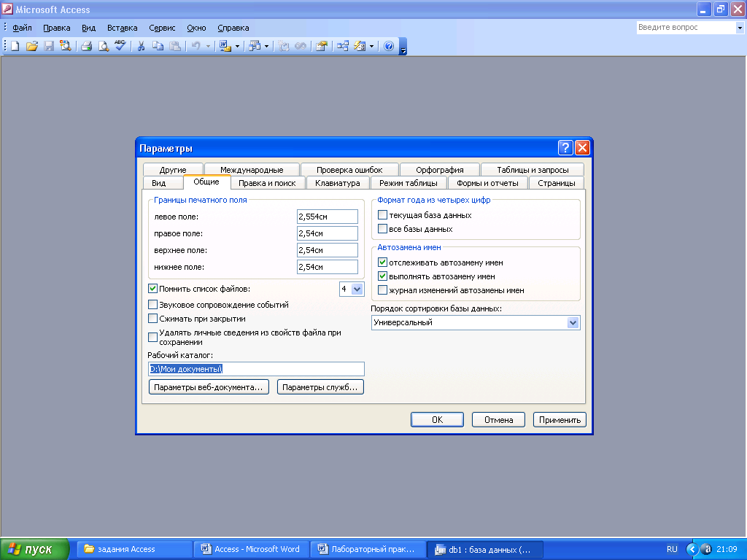Click the Script Editor infinity icon
Viewport: 747px width, 560px height.
pos(301,46)
